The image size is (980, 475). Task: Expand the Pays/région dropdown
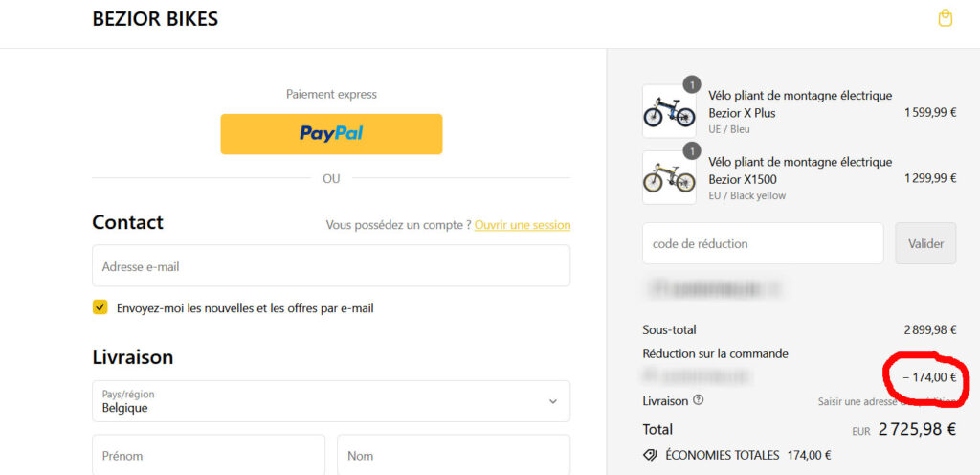331,401
